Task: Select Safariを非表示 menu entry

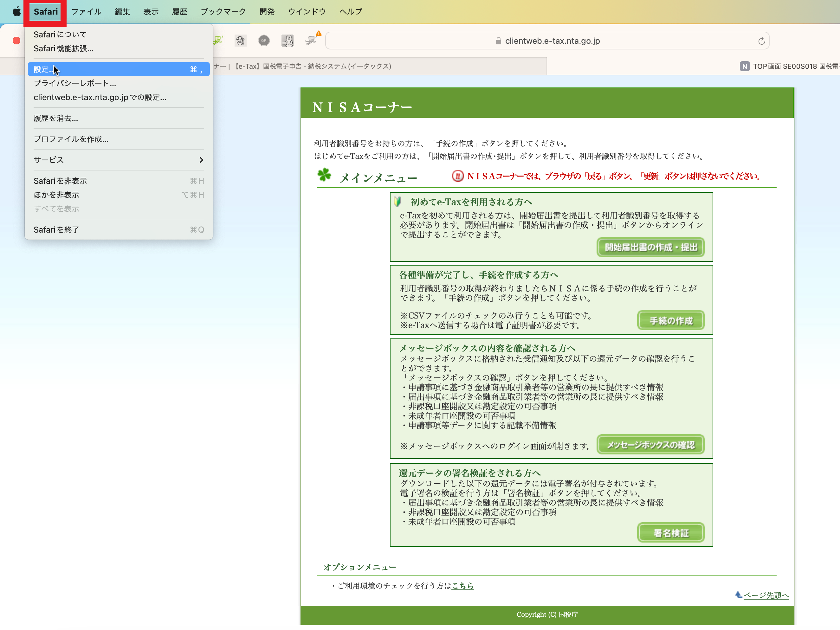Action: [x=119, y=181]
